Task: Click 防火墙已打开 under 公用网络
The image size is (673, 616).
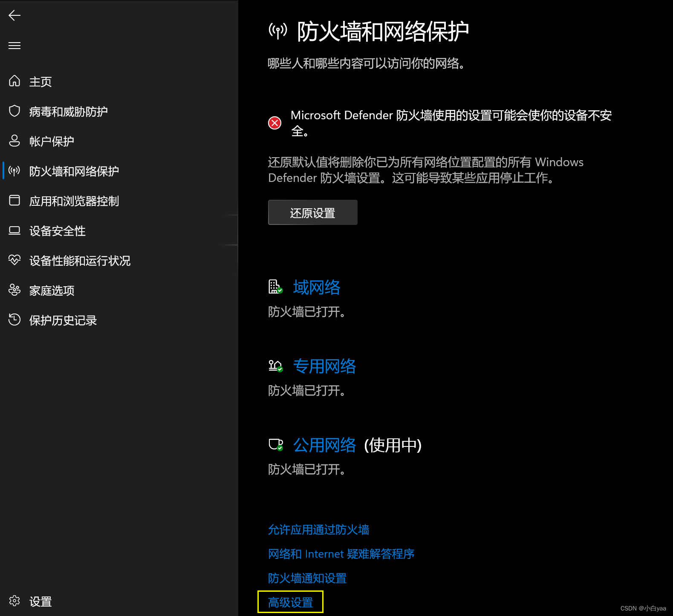Action: coord(306,469)
